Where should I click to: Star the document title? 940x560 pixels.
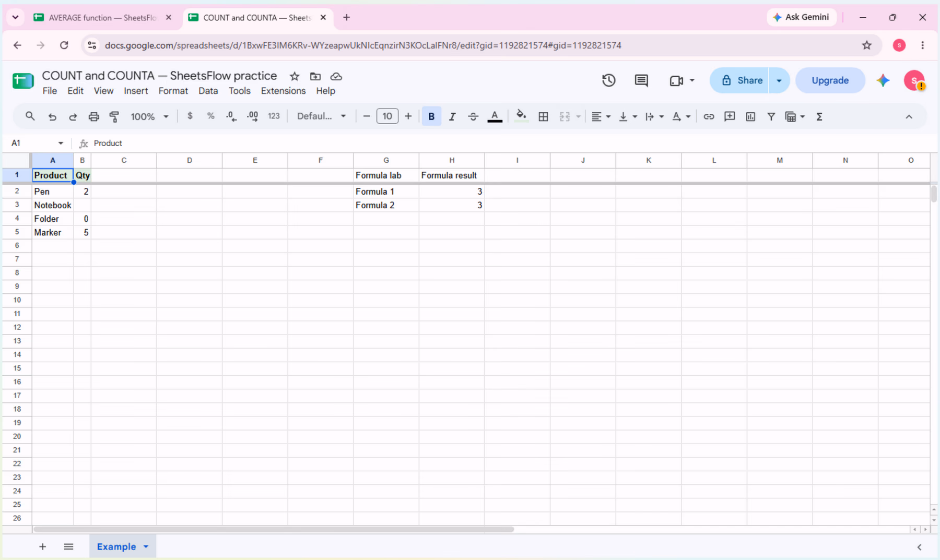(295, 76)
